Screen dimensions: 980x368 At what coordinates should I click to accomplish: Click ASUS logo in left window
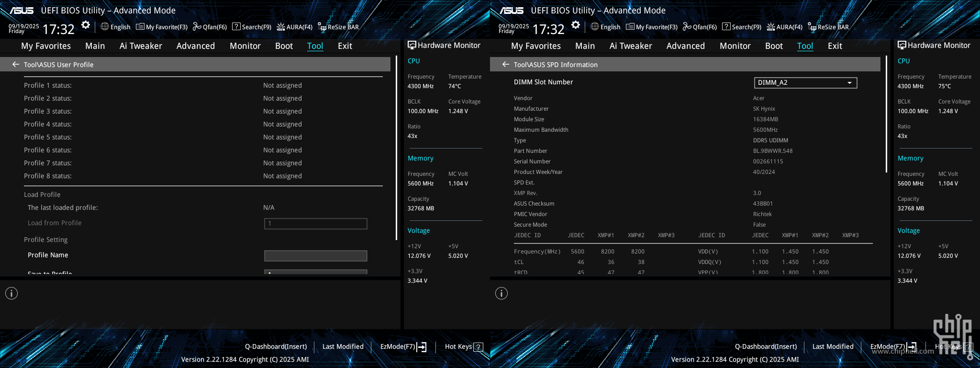pos(22,11)
